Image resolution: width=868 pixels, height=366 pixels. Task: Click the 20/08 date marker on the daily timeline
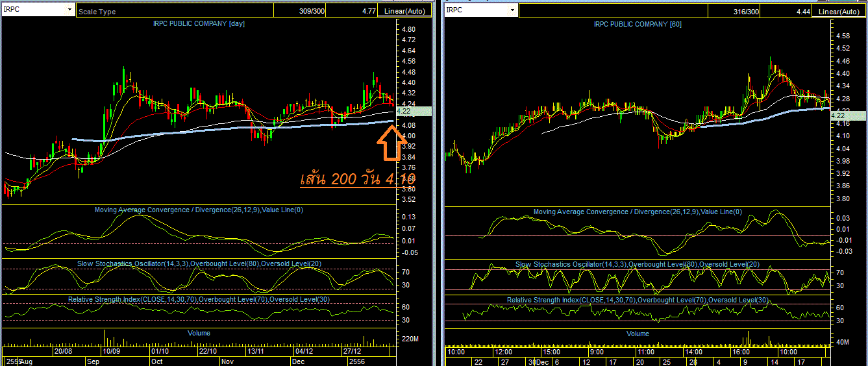[x=63, y=351]
